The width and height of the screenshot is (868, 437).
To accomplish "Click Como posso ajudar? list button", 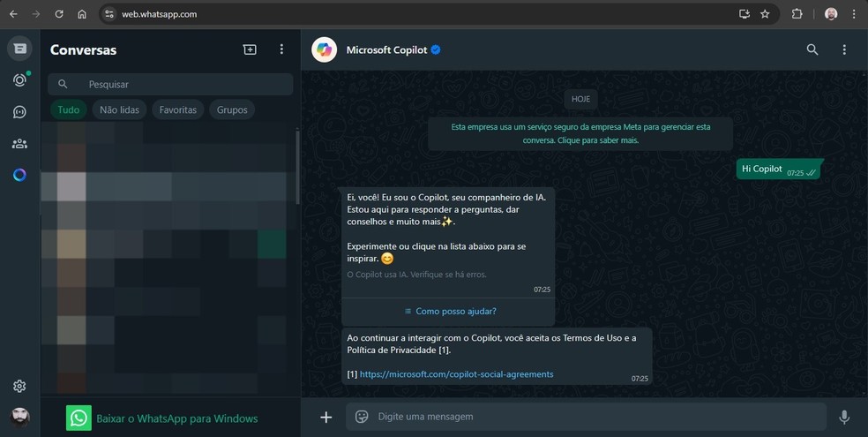I will point(450,312).
